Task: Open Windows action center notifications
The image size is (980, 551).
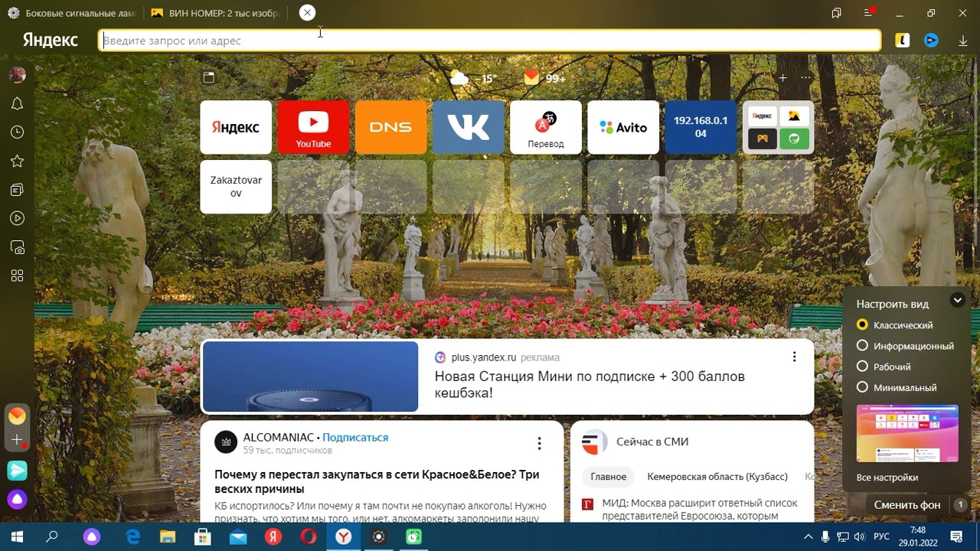Action: [x=955, y=536]
